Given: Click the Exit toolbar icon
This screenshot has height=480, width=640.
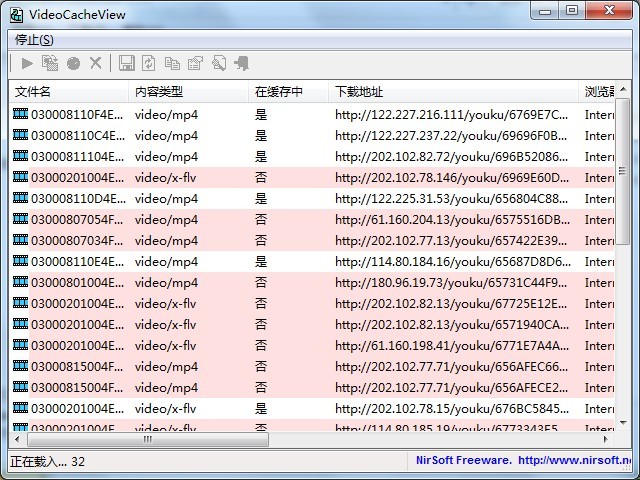Looking at the screenshot, I should point(241,63).
